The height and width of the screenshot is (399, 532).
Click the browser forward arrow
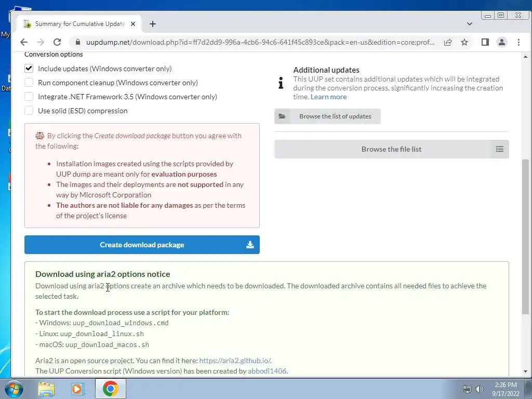coord(41,42)
